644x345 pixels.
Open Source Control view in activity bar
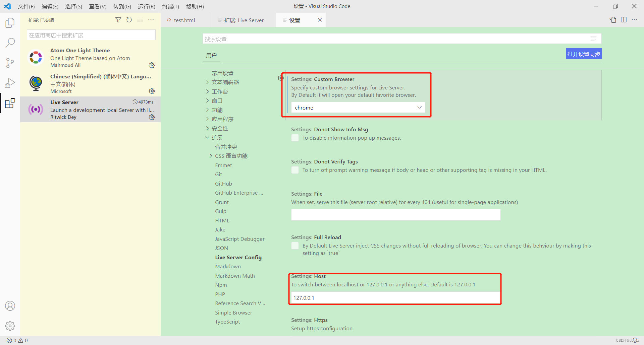point(10,63)
